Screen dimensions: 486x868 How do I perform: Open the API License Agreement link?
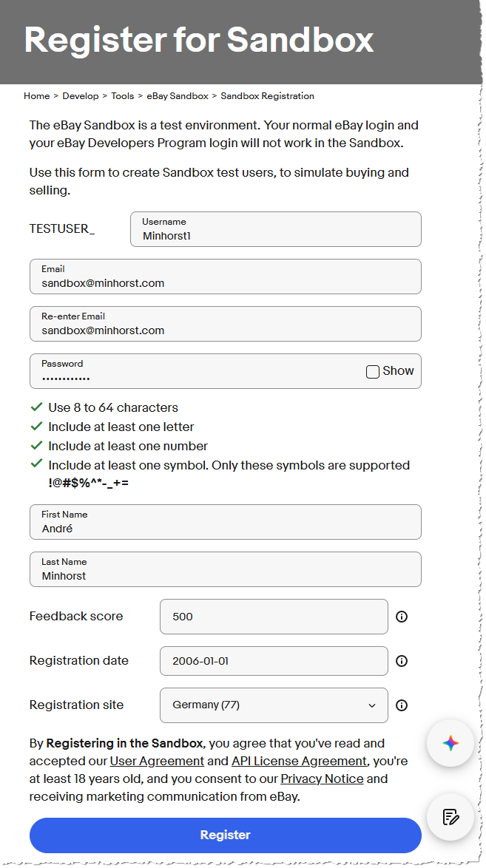299,761
